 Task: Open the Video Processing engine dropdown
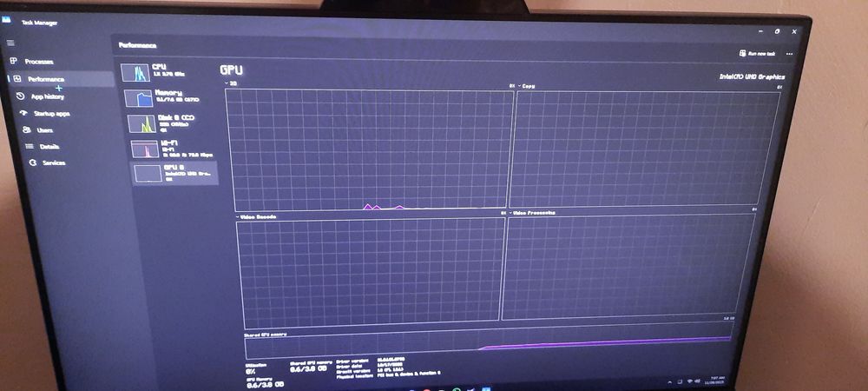[x=531, y=213]
